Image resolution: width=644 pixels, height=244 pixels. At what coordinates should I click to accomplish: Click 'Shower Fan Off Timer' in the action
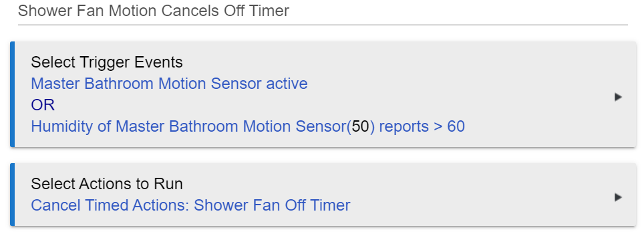click(272, 205)
